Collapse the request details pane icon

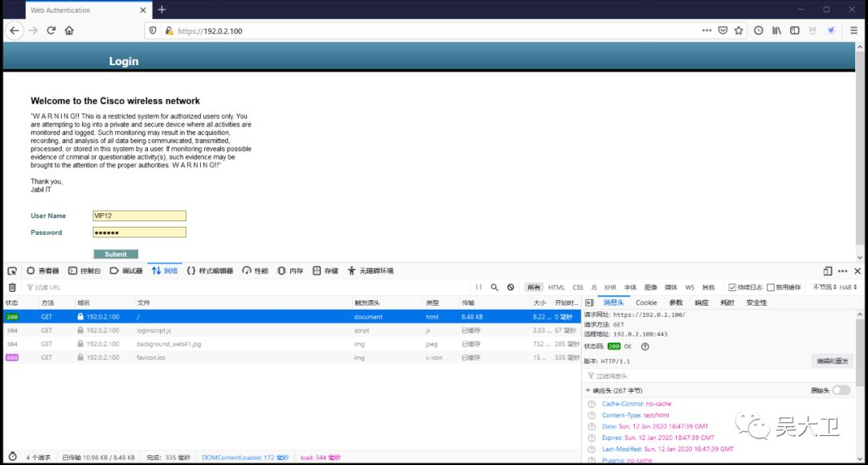pyautogui.click(x=589, y=302)
